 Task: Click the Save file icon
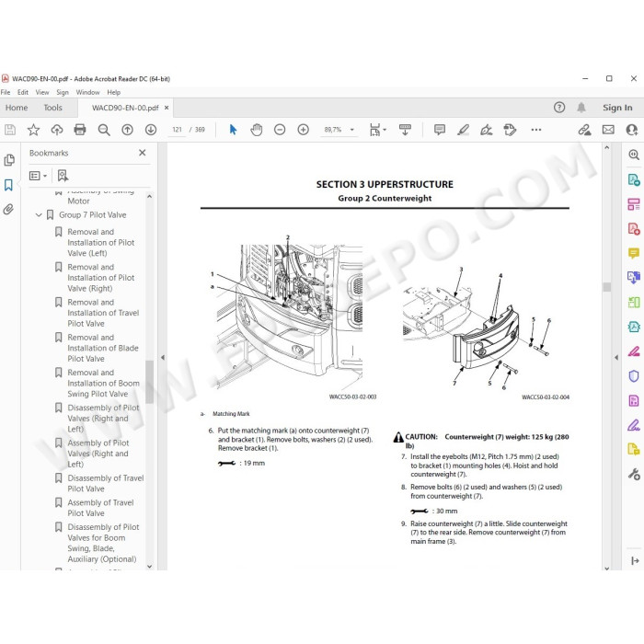pyautogui.click(x=10, y=130)
